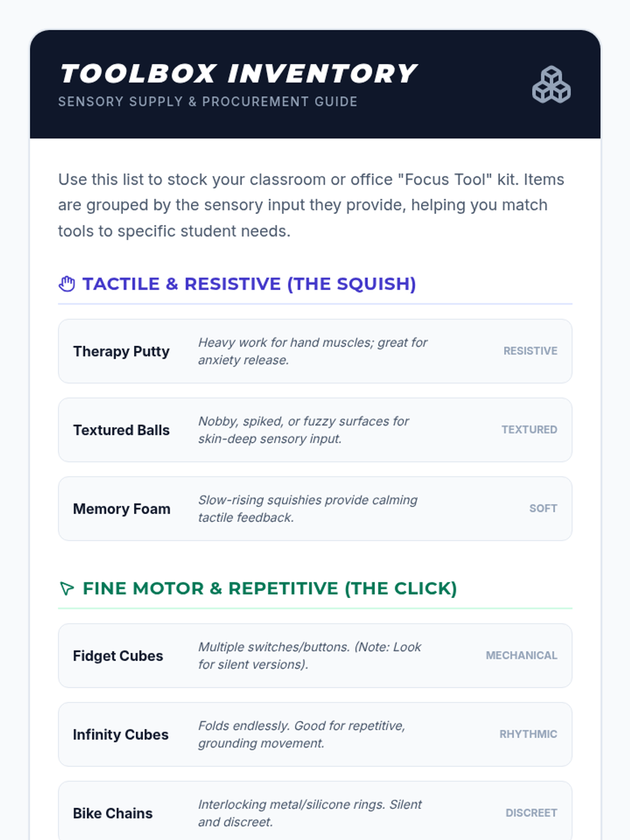This screenshot has height=840, width=630.
Task: Click the TEXTURED tag label
Action: pyautogui.click(x=529, y=430)
